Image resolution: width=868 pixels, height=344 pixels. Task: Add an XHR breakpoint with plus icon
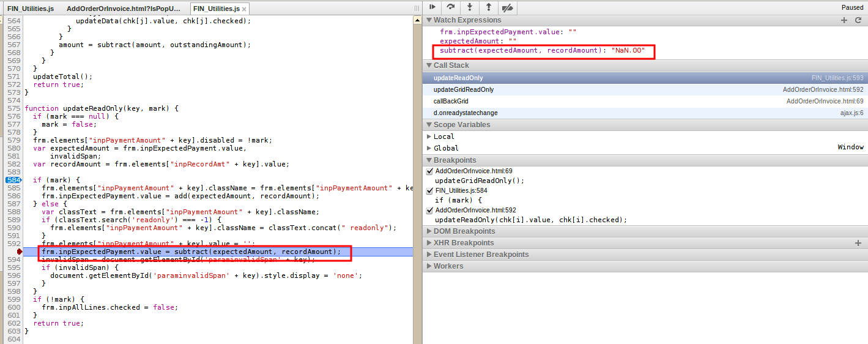(x=858, y=243)
